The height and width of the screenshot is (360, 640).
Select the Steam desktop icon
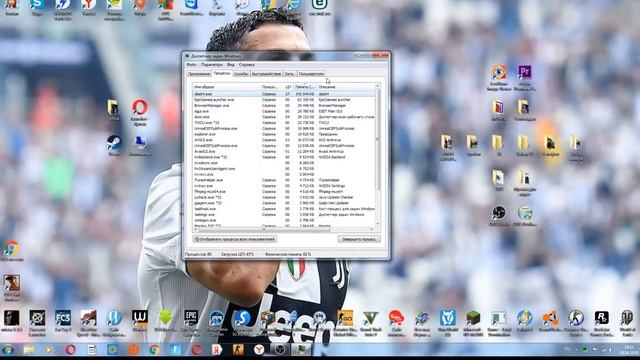pyautogui.click(x=114, y=146)
